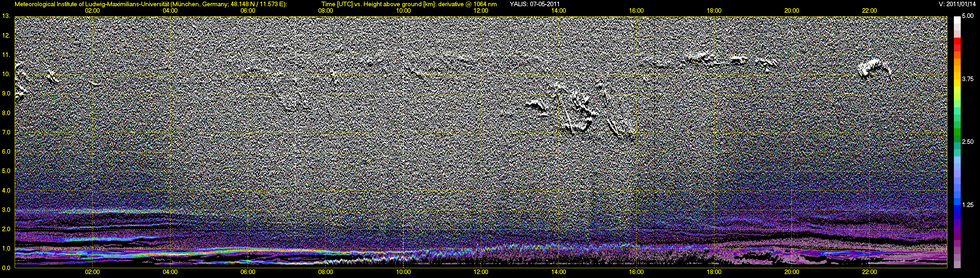This screenshot has width=980, height=278.
Task: Click the 5.00 colorbar scale value
Action: 968,16
